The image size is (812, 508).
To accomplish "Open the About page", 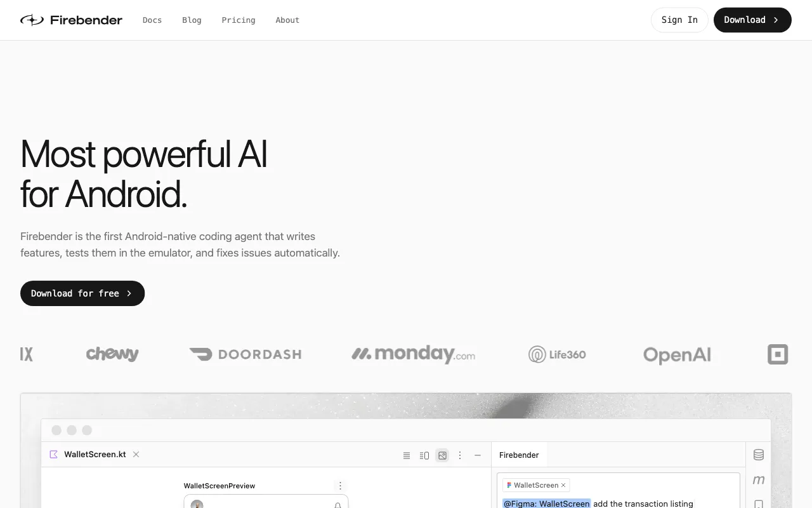I will pos(287,20).
